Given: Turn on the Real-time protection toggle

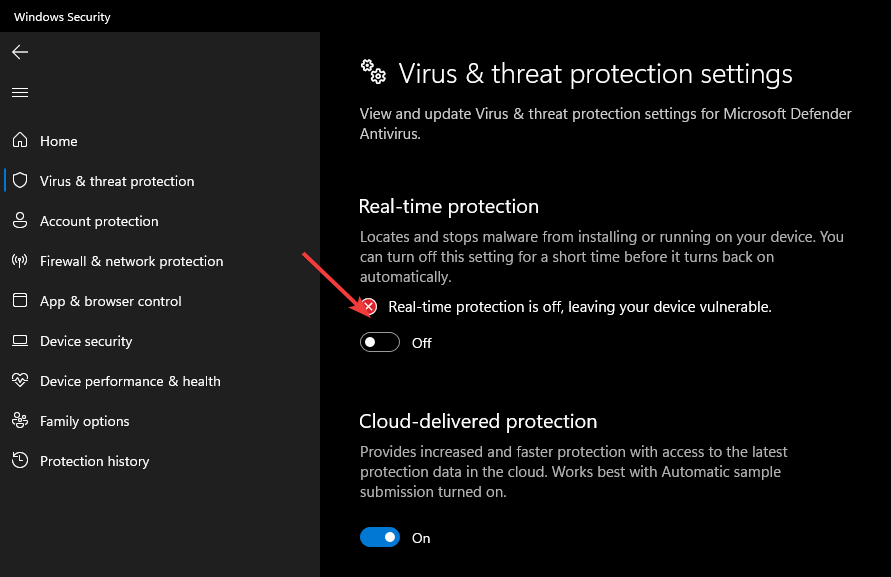Looking at the screenshot, I should [380, 342].
